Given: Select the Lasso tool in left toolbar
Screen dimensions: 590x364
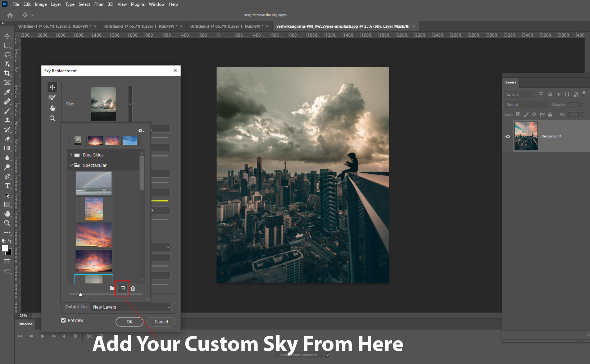Looking at the screenshot, I should (x=7, y=55).
